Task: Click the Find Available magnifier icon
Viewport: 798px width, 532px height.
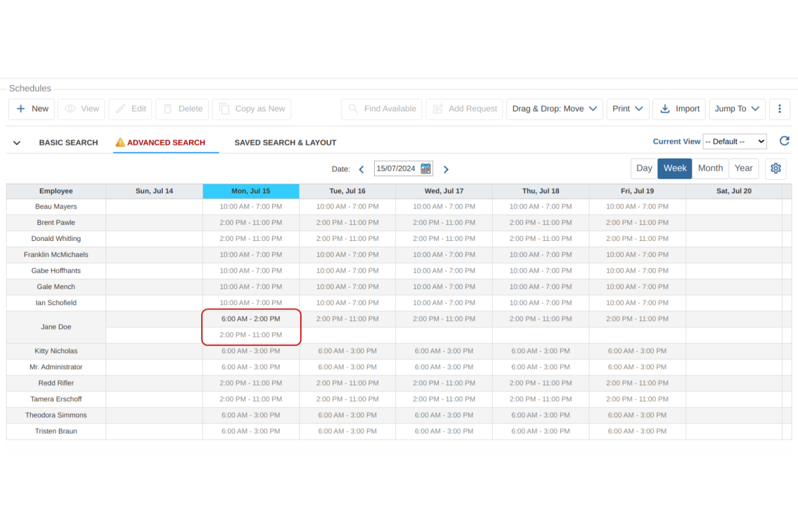Action: [353, 109]
